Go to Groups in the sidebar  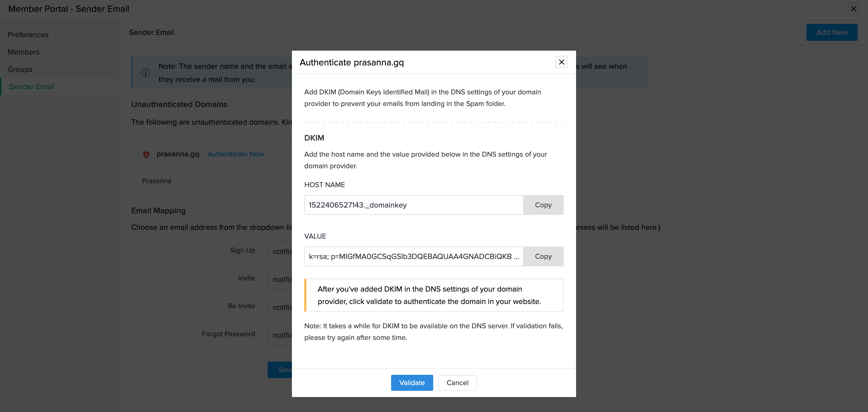20,69
